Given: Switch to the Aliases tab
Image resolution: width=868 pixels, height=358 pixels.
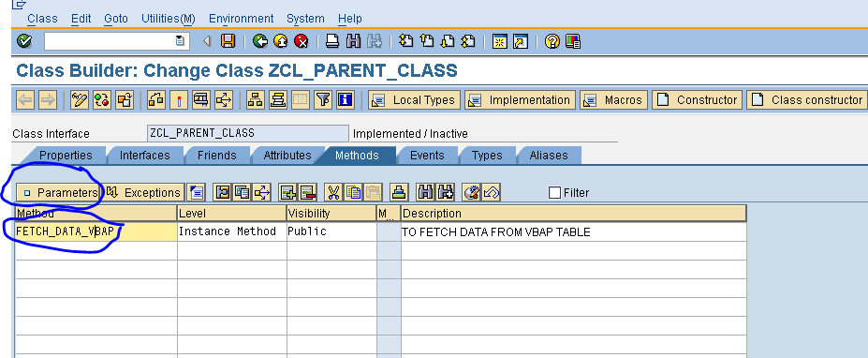Looking at the screenshot, I should [x=548, y=156].
